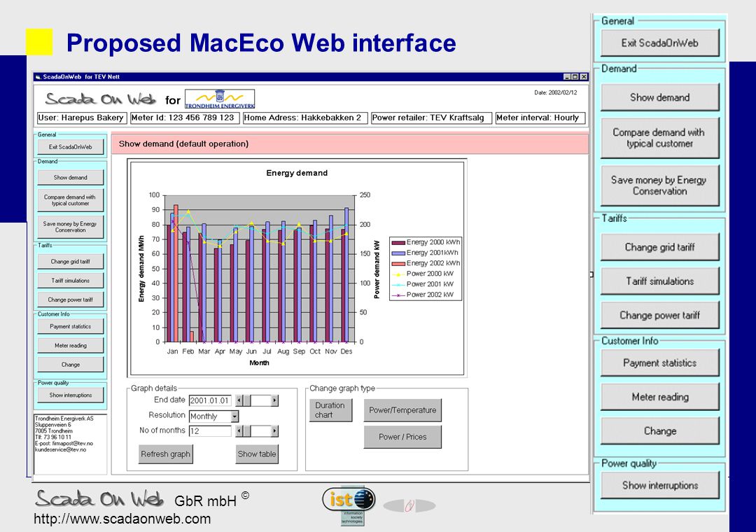This screenshot has height=532, width=756.
Task: Click the 'kundeservice@tev.no' contact text
Action: (61, 449)
